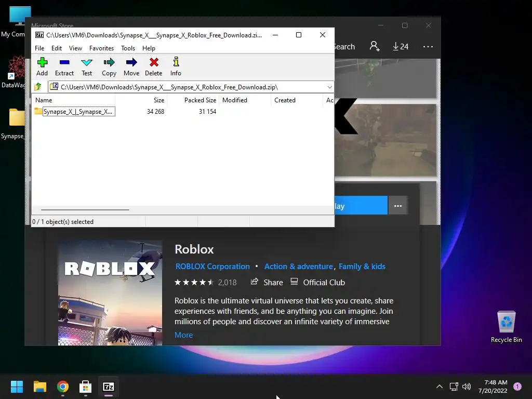Open the notification badge icon
Viewport: 532px width, 399px height.
coord(517,387)
